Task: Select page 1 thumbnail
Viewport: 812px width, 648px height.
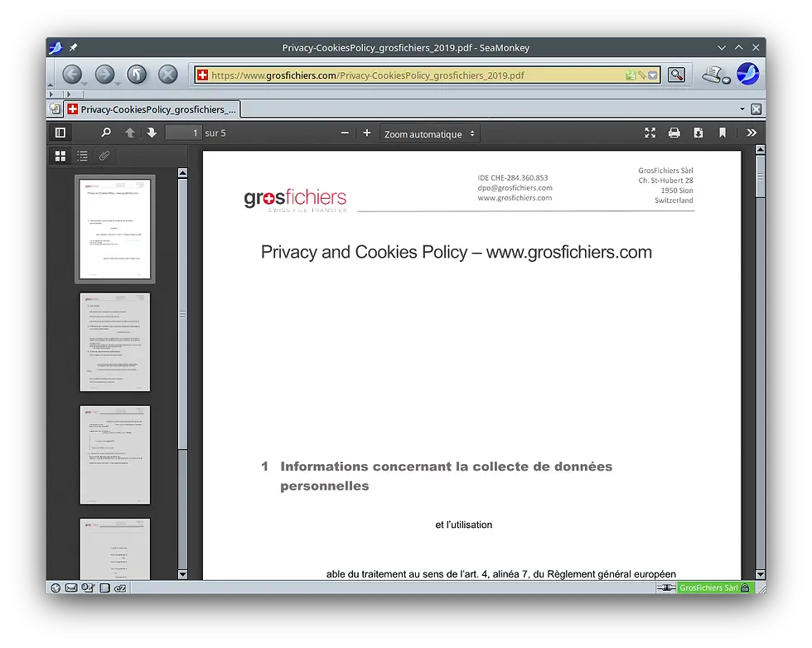Action: 115,229
